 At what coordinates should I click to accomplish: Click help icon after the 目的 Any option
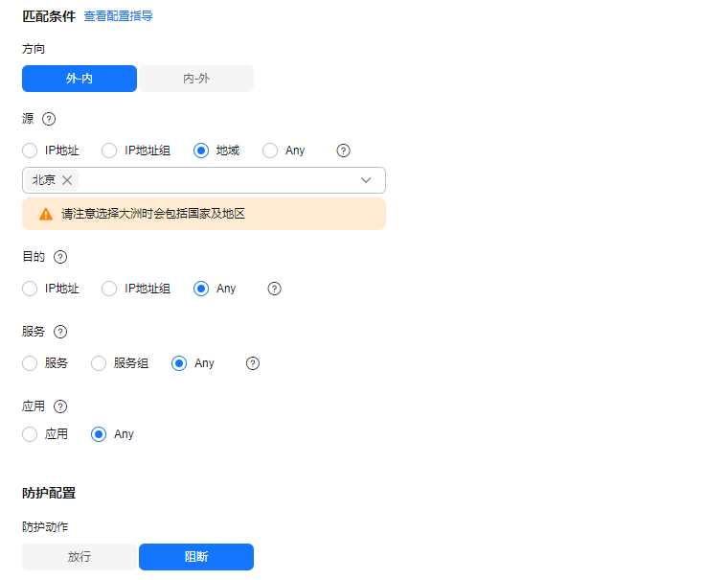pos(274,289)
